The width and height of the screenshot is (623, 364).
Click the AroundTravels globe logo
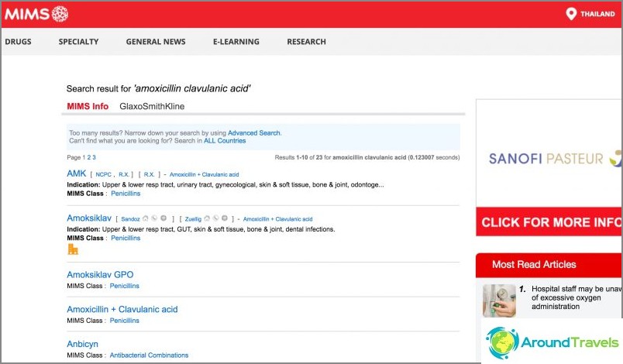click(x=502, y=342)
